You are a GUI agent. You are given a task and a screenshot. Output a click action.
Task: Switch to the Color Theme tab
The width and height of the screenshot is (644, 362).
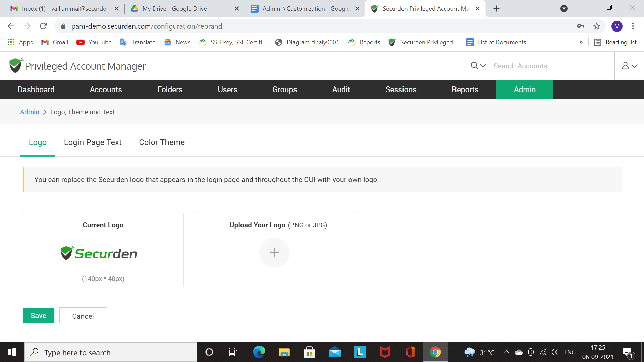pos(162,142)
